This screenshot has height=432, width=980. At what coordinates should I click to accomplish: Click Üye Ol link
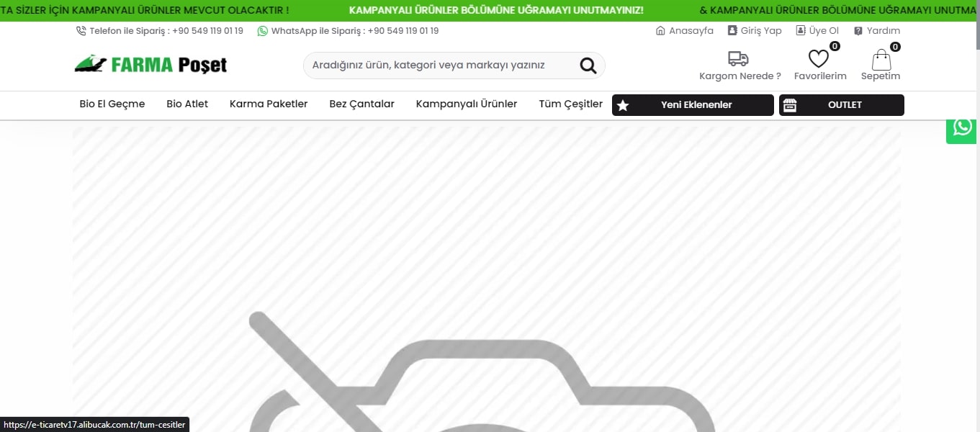click(x=824, y=31)
